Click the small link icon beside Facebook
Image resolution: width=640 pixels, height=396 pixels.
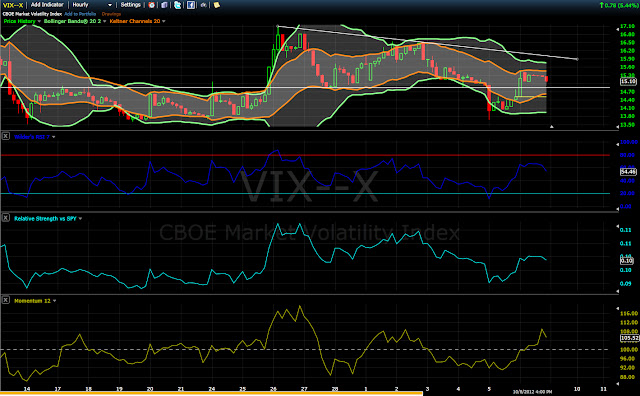click(x=203, y=5)
